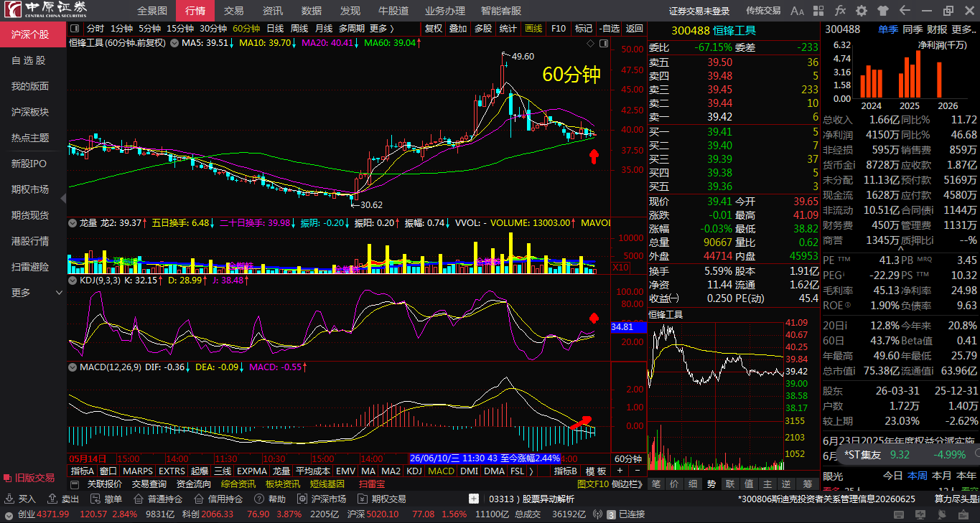The height and width of the screenshot is (523, 980).
Task: Open the 期权交易 options trading icon
Action: 363,499
